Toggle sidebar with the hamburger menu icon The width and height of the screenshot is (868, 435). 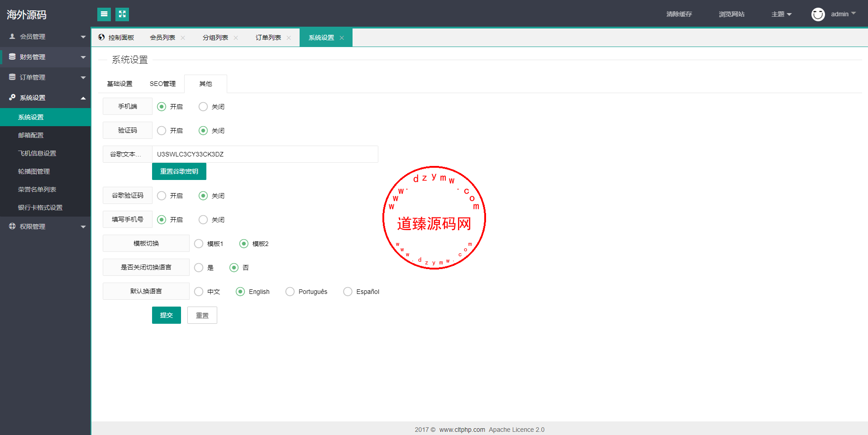(x=104, y=14)
